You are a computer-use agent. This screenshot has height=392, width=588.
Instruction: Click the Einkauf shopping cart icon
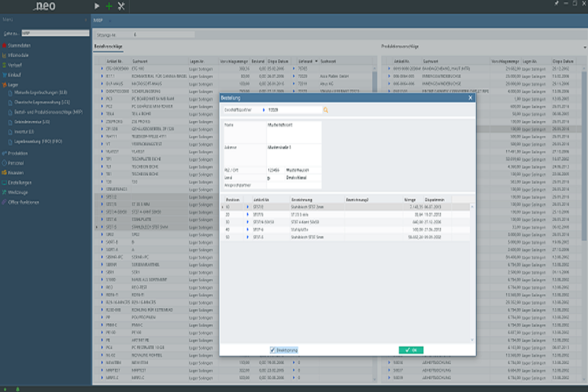pyautogui.click(x=4, y=75)
